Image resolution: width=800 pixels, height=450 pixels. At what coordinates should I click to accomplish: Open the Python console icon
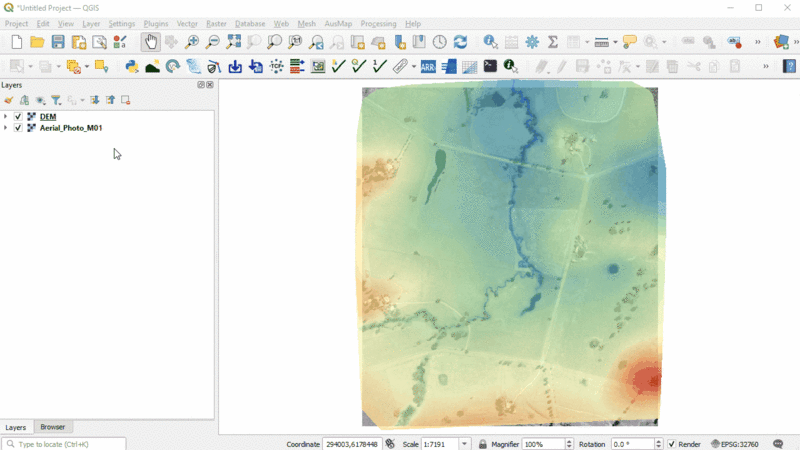[131, 67]
